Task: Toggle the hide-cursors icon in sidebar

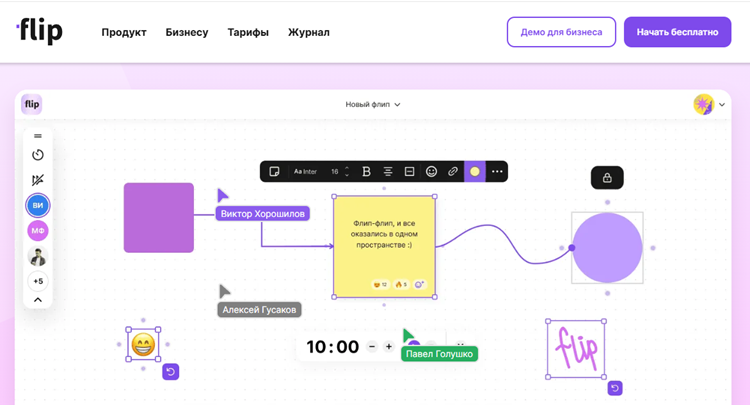Action: [38, 180]
